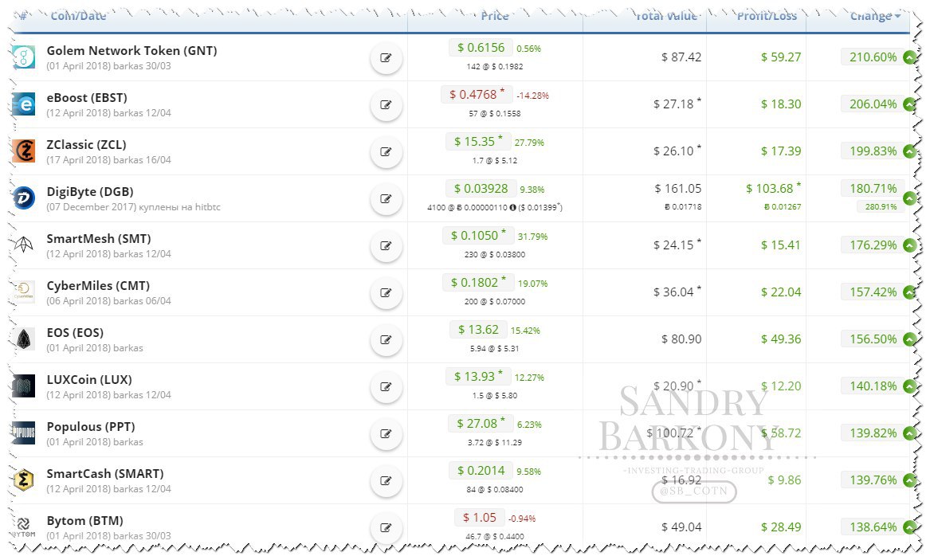Edit the EOS (EOS) entry

click(x=387, y=339)
